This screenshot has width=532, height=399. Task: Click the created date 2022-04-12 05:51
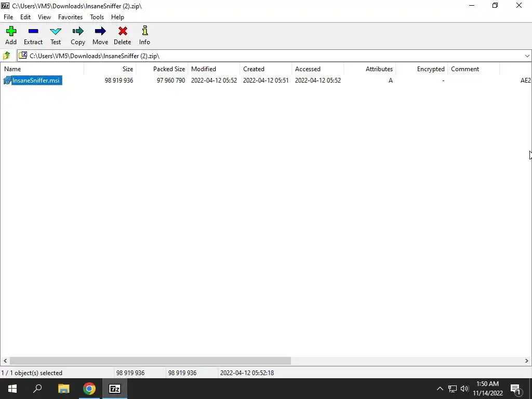[x=265, y=81]
